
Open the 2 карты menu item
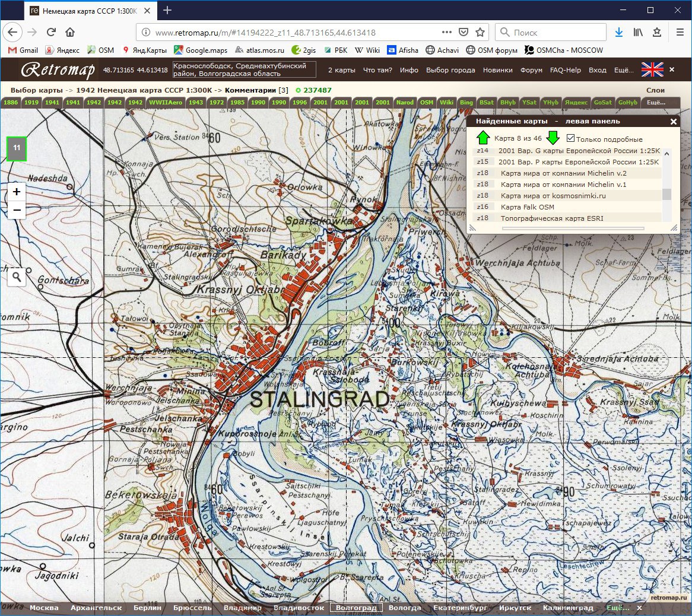coord(342,69)
